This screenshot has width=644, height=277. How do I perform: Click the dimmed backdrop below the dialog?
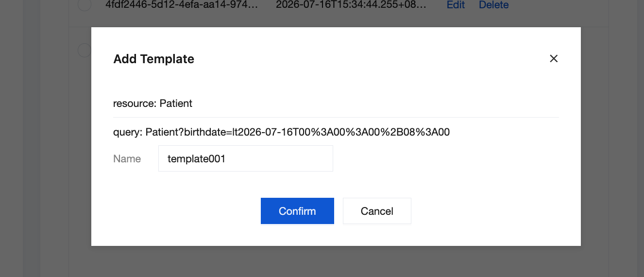click(x=336, y=261)
